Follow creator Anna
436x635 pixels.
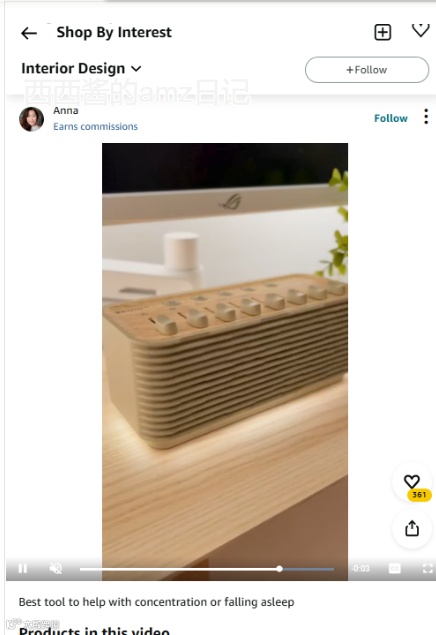pyautogui.click(x=391, y=118)
